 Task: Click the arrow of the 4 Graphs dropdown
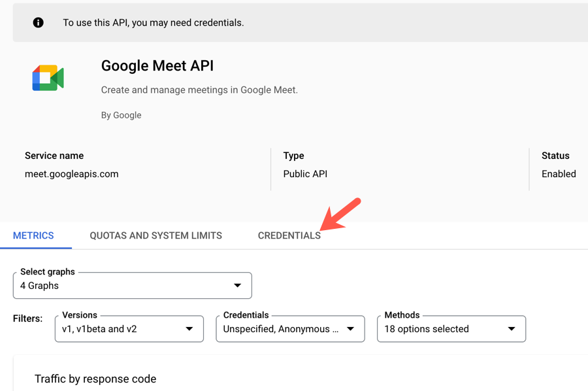click(237, 286)
